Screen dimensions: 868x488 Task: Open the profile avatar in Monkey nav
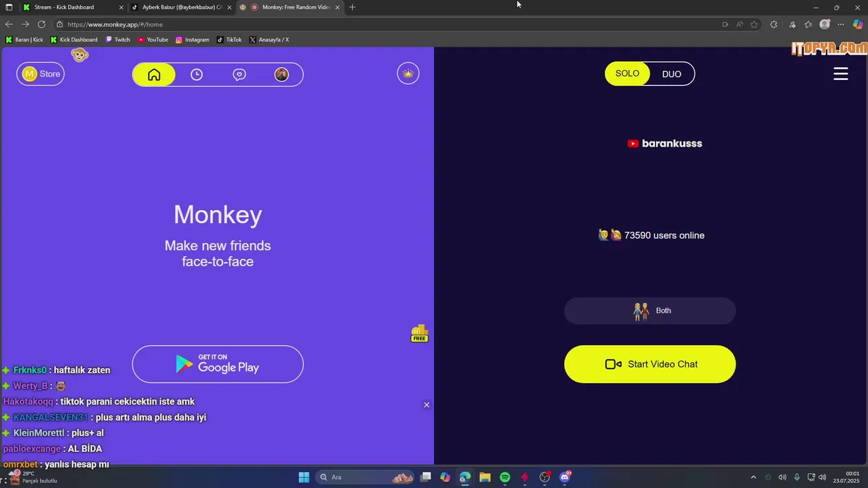coord(281,75)
